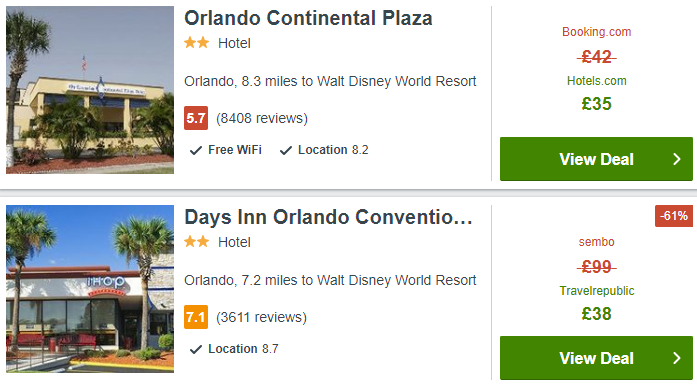
Task: Open the Orlando Continental Plaza title link
Action: tap(308, 18)
